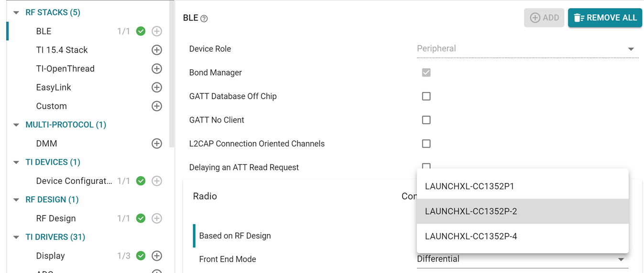Open Front End Mode Differential dropdown

pyautogui.click(x=522, y=259)
